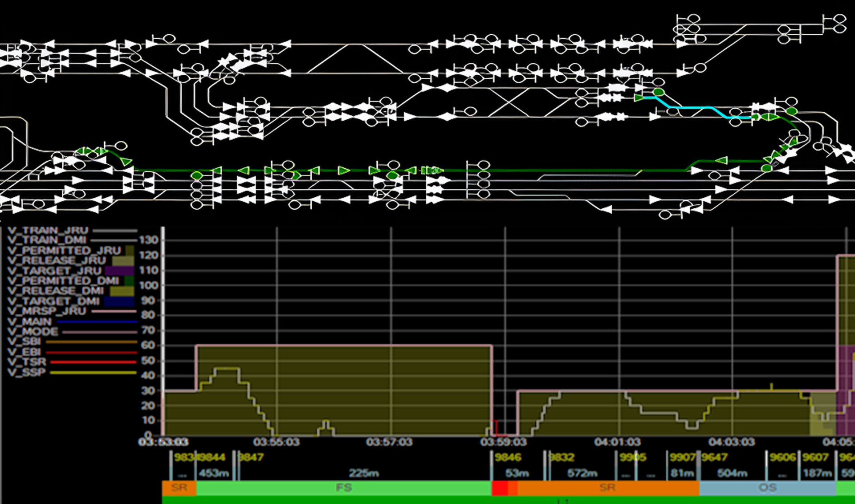Select the long orange SR mode segment
The width and height of the screenshot is (855, 504).
607,488
